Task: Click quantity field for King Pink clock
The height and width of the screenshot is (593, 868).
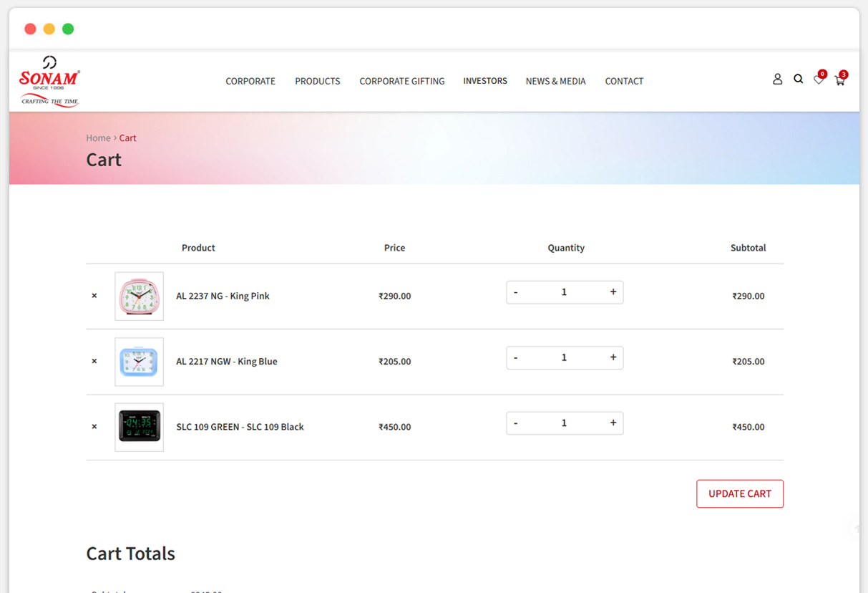Action: point(564,292)
